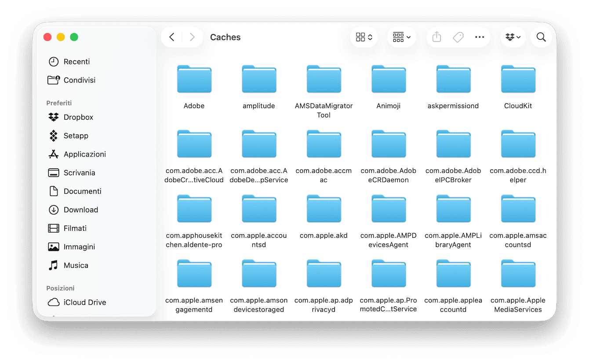Open the more actions ellipsis menu

(480, 37)
